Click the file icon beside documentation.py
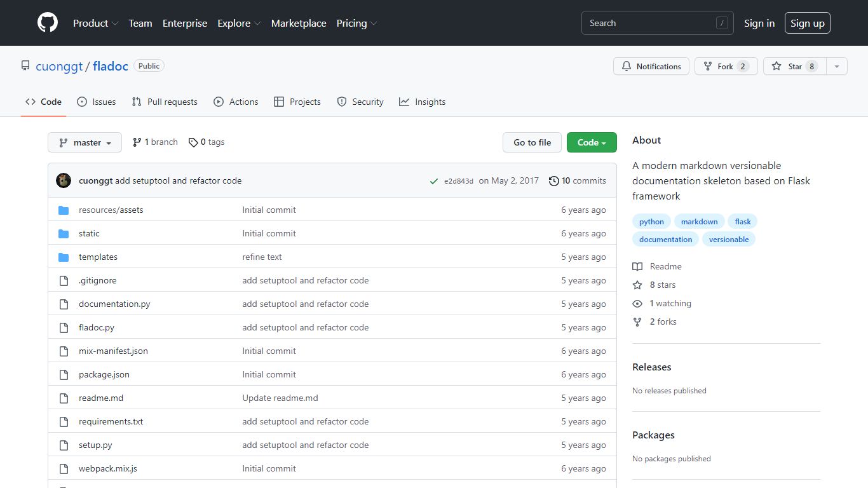This screenshot has width=868, height=488. 64,304
